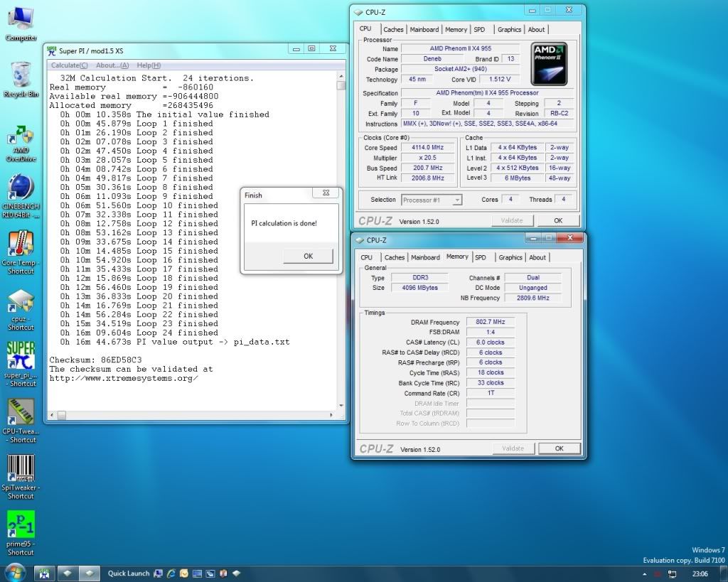Click Validate in the top CPU-Z window
This screenshot has height=582, width=728.
coord(512,221)
